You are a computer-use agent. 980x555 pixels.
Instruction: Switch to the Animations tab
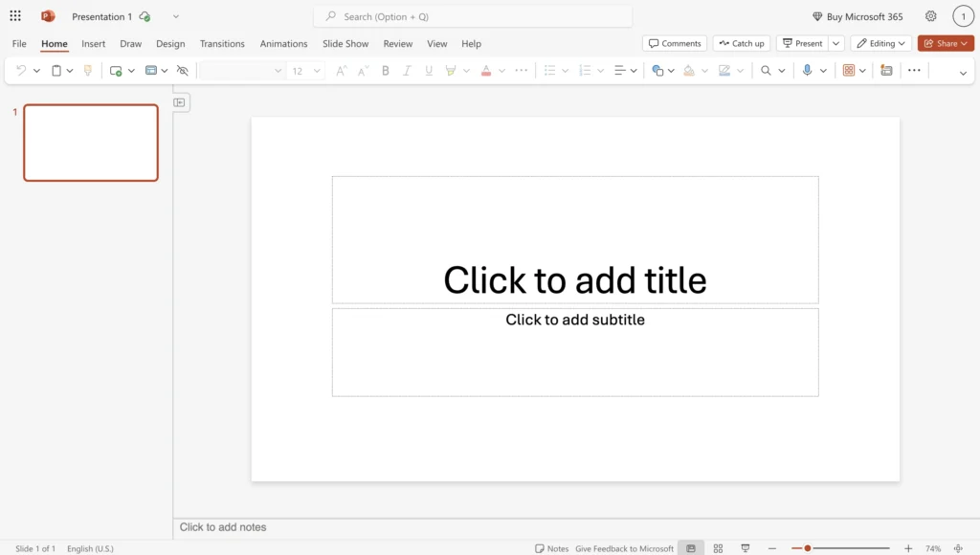(x=283, y=44)
